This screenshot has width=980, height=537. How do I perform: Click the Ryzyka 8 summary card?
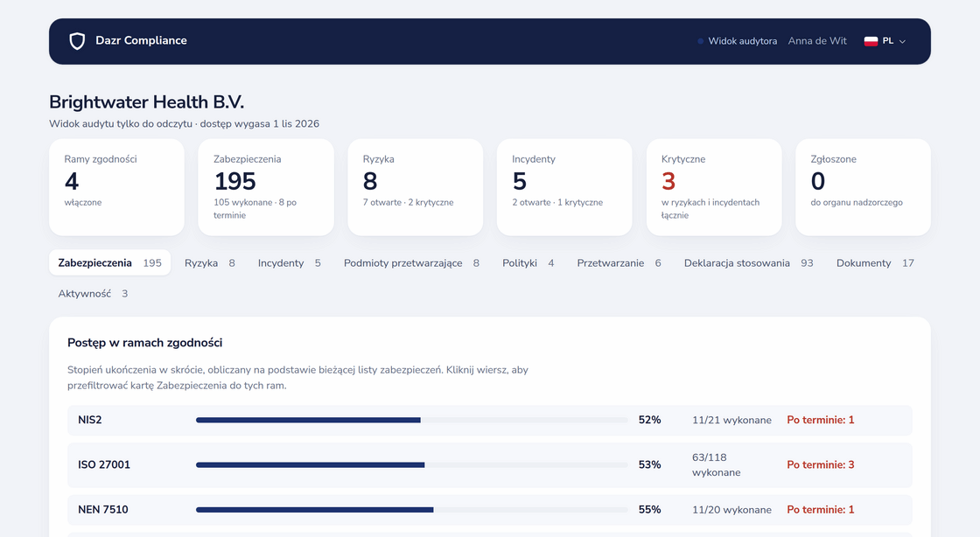coord(416,187)
